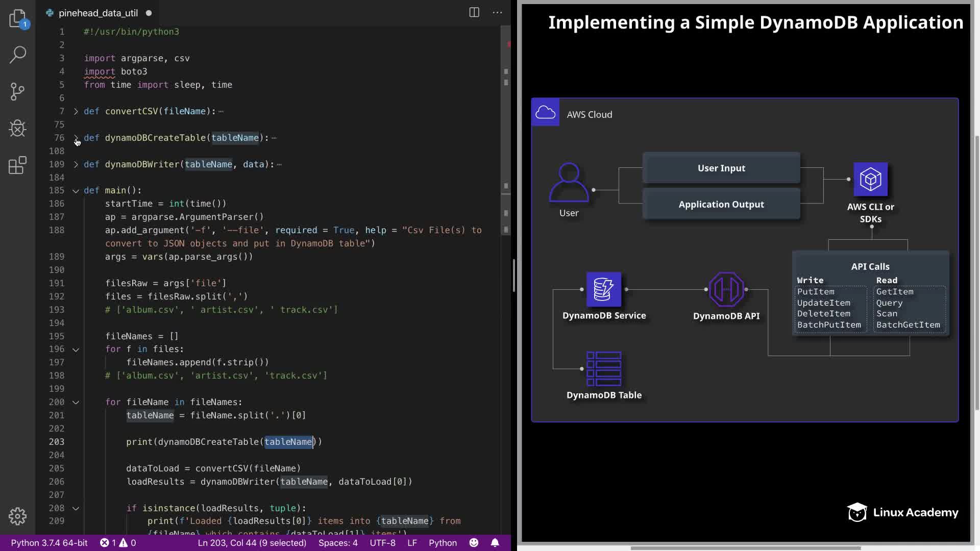
Task: Open the Extensions view icon
Action: (17, 165)
